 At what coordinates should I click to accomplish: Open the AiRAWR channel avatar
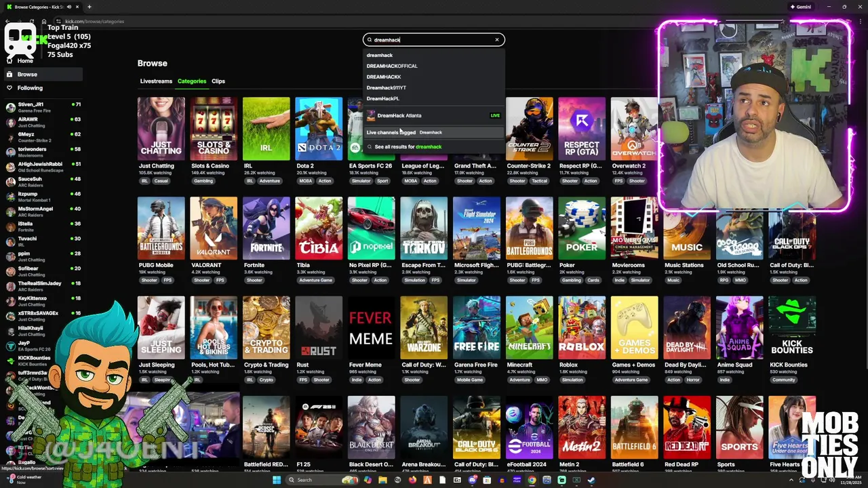[x=10, y=122]
